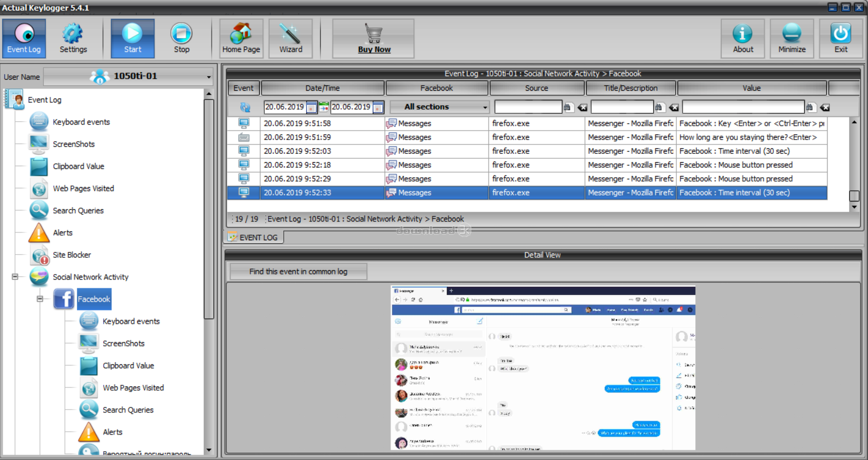Switch to the EVENT LOG tab
Viewport: 868px width, 460px height.
(x=254, y=237)
